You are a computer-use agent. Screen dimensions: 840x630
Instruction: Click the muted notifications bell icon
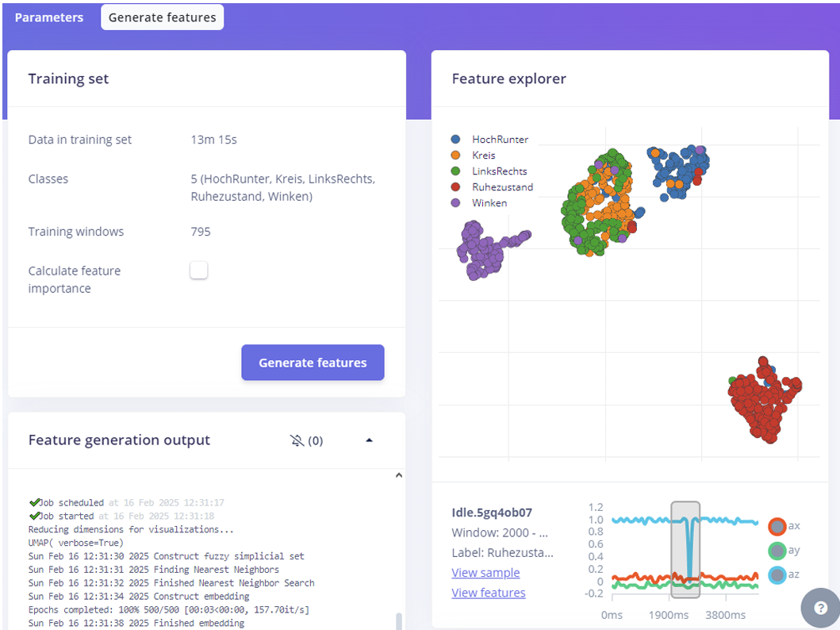coord(297,440)
